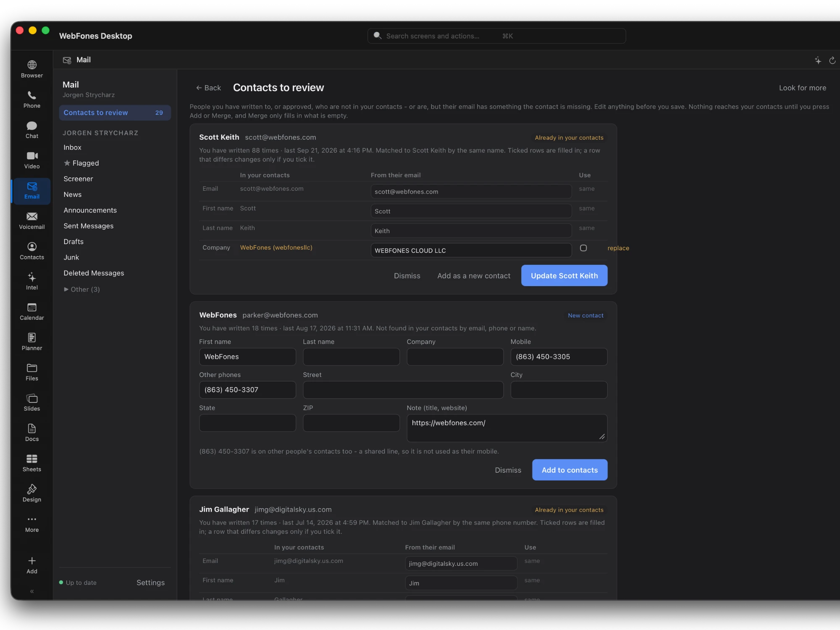The image size is (840, 630).
Task: Click Update Scott Keith button
Action: pos(564,276)
